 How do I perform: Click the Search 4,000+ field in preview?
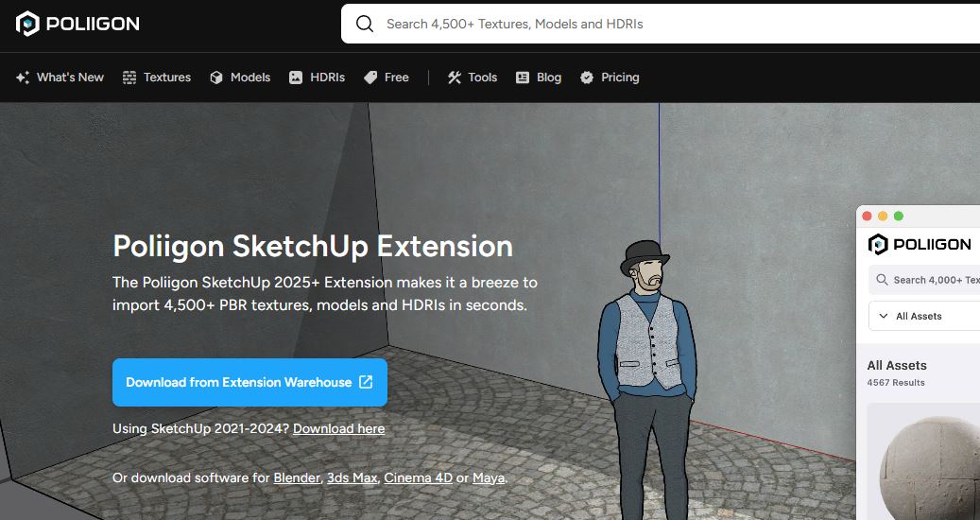tap(924, 280)
